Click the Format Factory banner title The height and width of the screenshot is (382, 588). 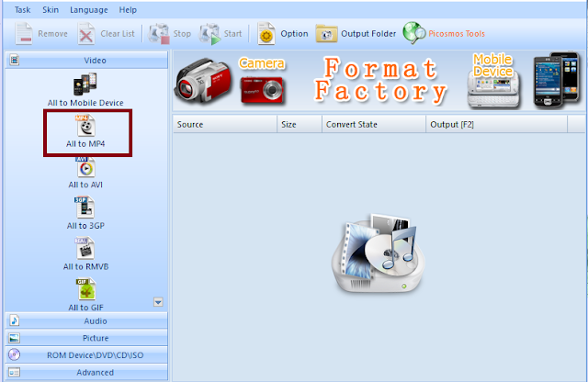[x=380, y=80]
